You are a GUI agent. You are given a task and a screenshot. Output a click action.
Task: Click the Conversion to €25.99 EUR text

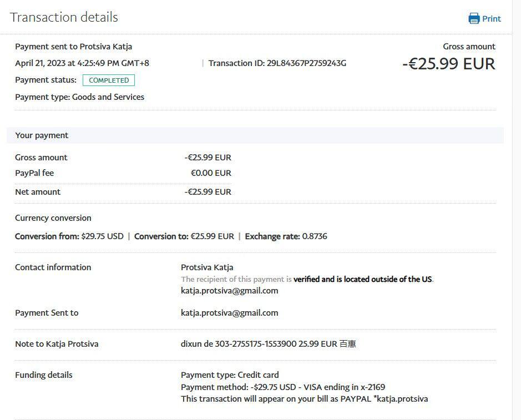click(184, 236)
